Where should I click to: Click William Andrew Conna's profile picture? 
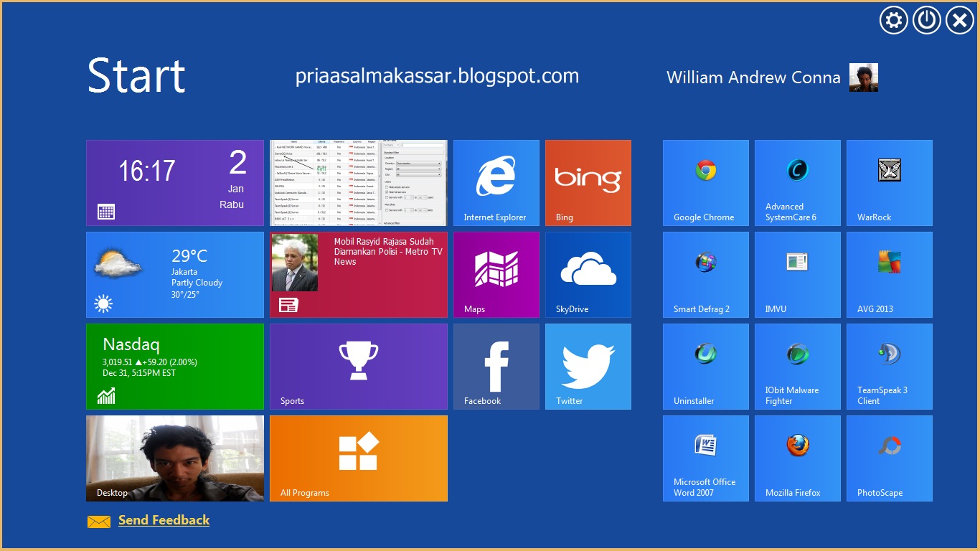(x=863, y=77)
